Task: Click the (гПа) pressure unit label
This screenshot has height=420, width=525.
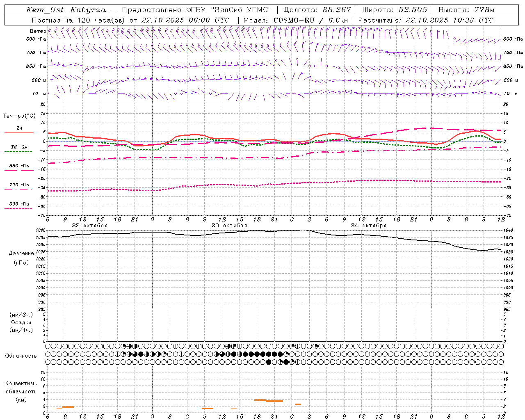Action: coord(21,262)
